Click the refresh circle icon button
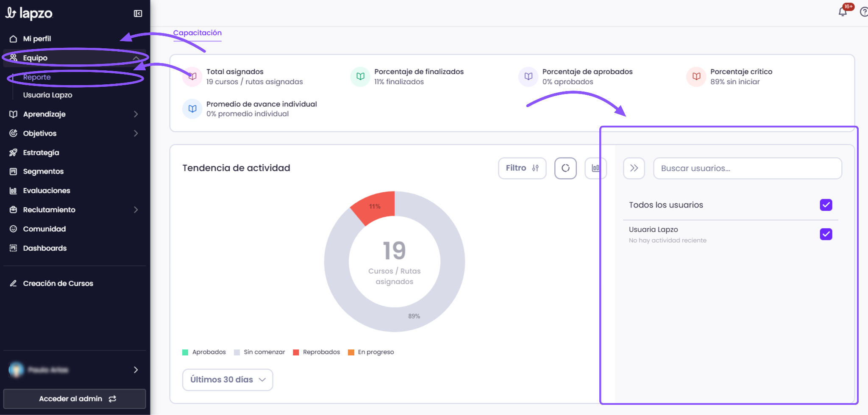The height and width of the screenshot is (415, 868). (565, 168)
